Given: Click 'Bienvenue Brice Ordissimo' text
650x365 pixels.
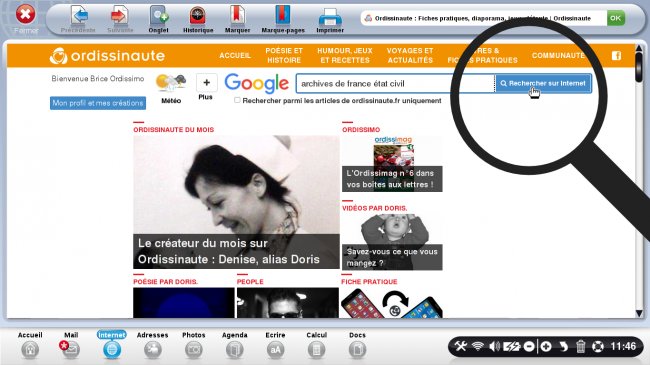Looking at the screenshot, I should coord(98,78).
